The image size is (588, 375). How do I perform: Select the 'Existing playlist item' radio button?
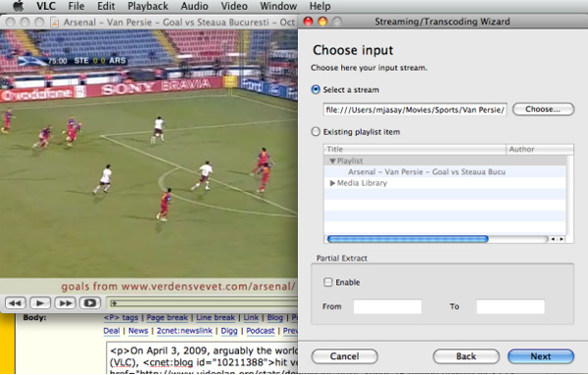pos(316,131)
